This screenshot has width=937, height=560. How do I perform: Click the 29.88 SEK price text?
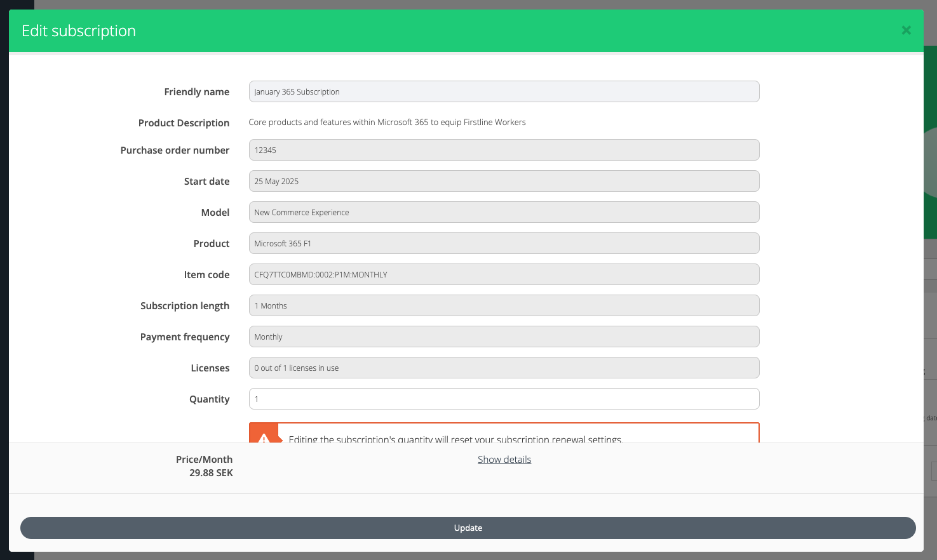[x=212, y=473]
